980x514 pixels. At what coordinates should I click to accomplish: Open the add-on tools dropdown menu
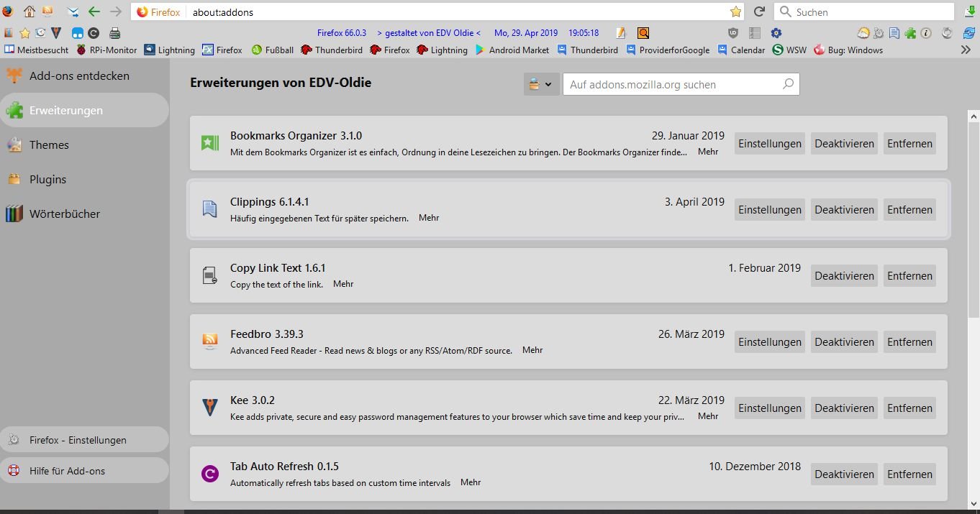coord(540,84)
